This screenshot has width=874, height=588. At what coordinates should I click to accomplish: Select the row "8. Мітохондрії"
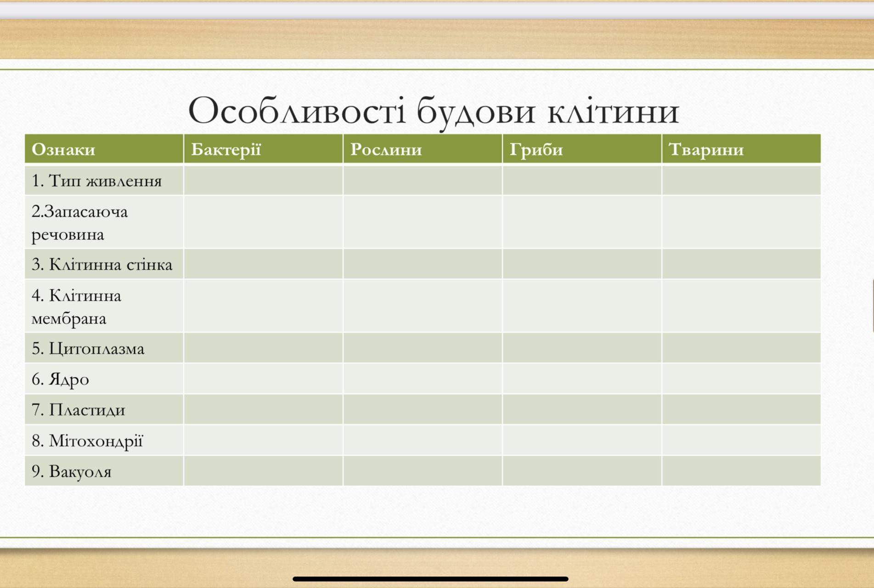tap(423, 440)
